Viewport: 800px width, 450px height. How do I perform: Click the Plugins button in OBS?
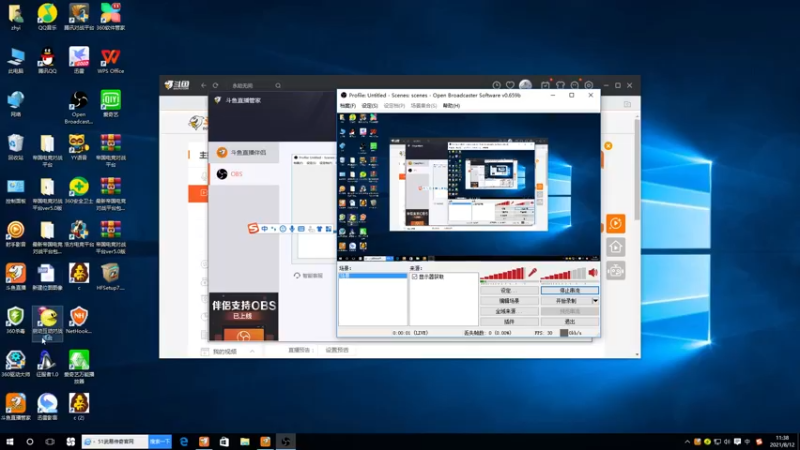tap(509, 322)
